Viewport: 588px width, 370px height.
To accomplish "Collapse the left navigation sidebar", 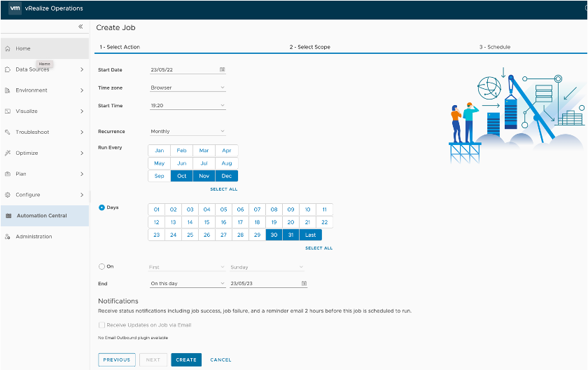I will 80,26.
